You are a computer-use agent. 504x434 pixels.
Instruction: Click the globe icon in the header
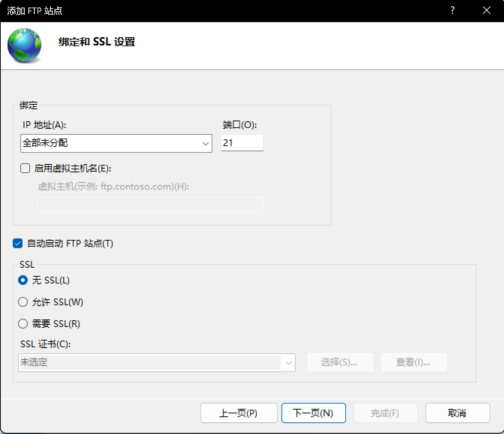[24, 45]
